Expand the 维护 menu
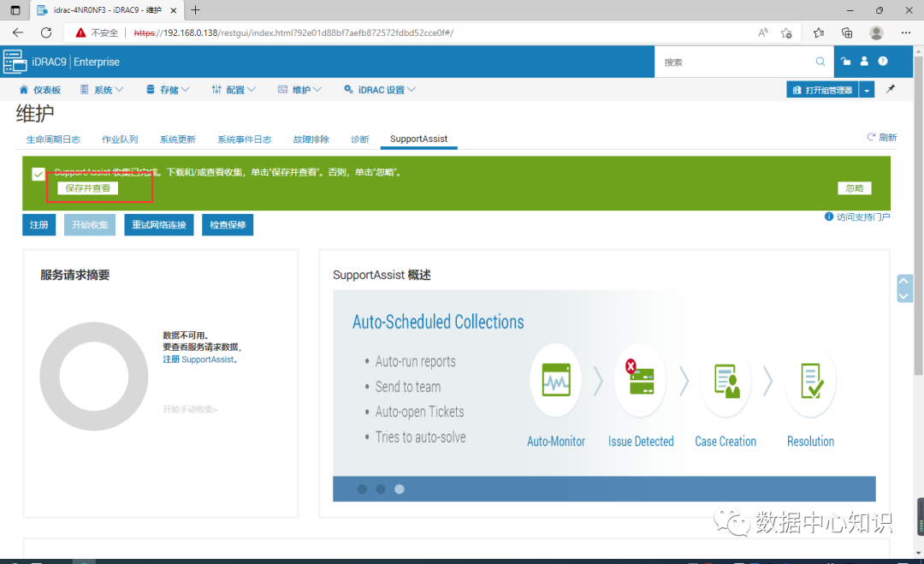The height and width of the screenshot is (564, 924). [300, 90]
